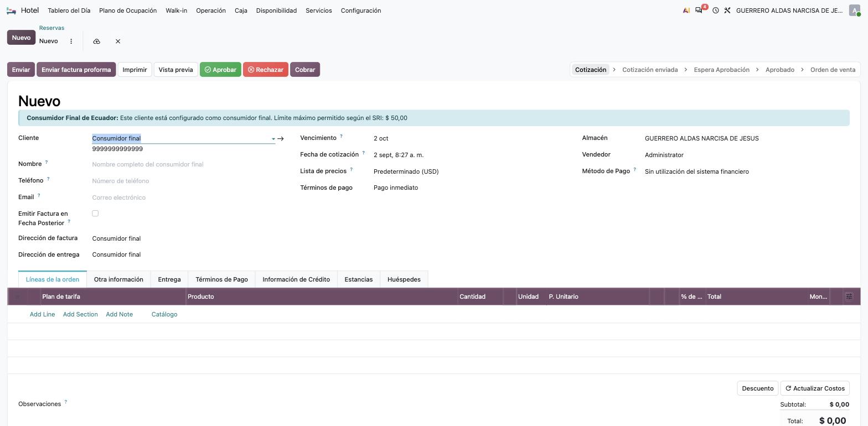Viewport: 868px width, 426px height.
Task: Open the Configuración menu
Action: pyautogui.click(x=361, y=11)
